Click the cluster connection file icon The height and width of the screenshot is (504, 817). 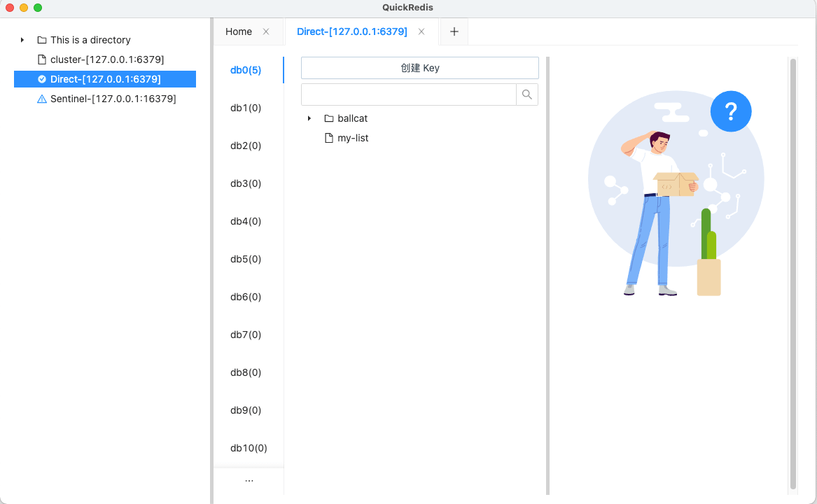click(42, 59)
